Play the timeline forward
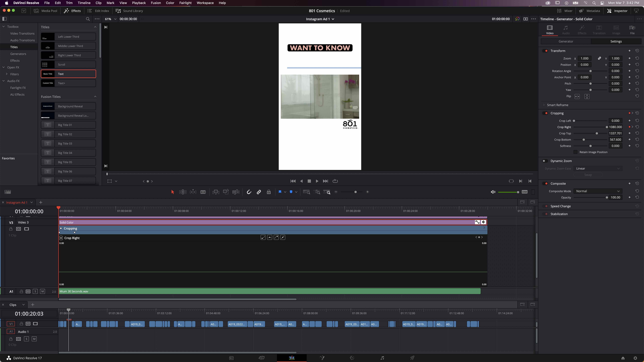The width and height of the screenshot is (644, 362). [317, 181]
